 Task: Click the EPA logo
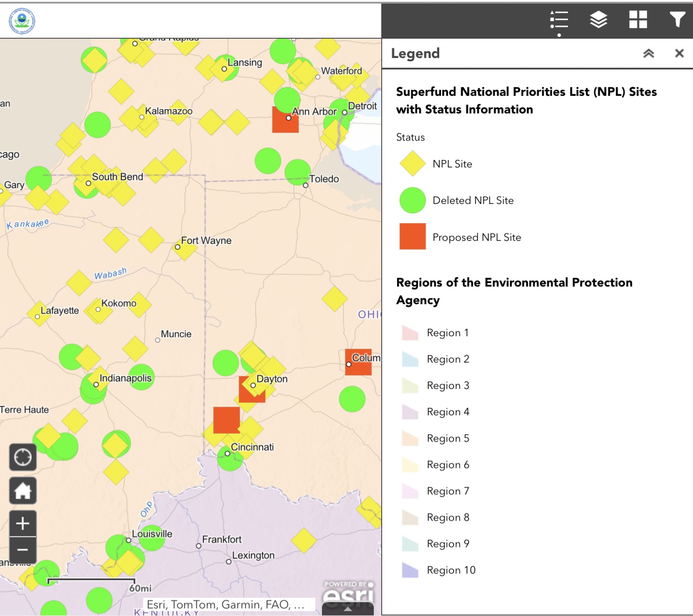coord(22,21)
